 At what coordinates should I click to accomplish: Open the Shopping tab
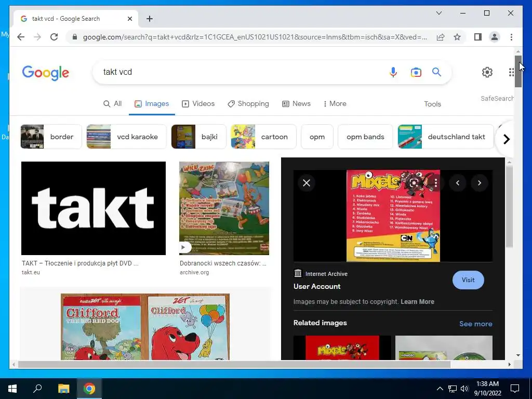[248, 103]
